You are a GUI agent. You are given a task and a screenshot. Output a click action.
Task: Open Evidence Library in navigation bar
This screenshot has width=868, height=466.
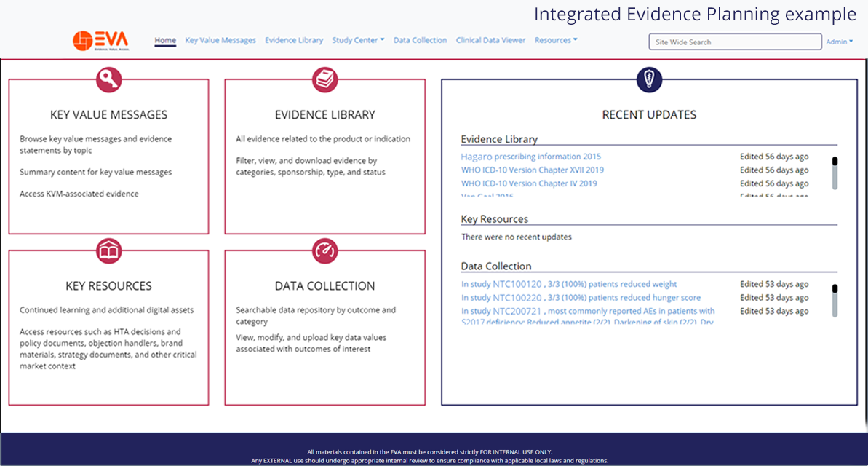pos(294,40)
